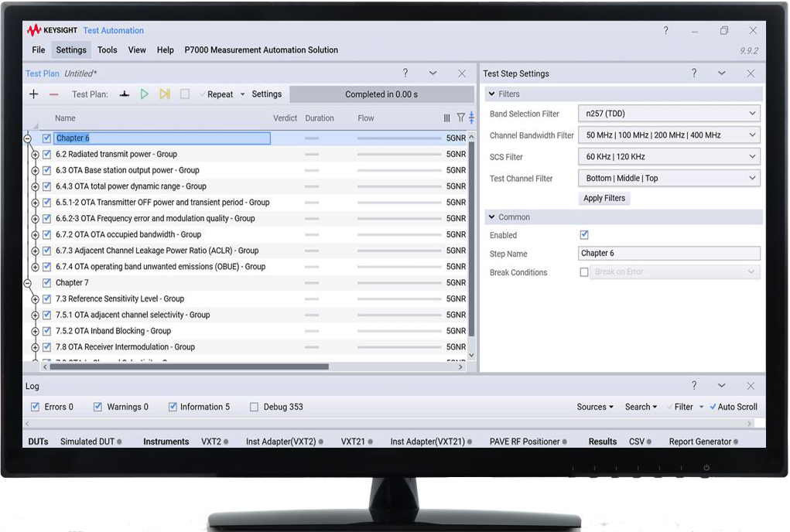The image size is (790, 532).
Task: Run the test plan with green play icon
Action: click(x=144, y=94)
